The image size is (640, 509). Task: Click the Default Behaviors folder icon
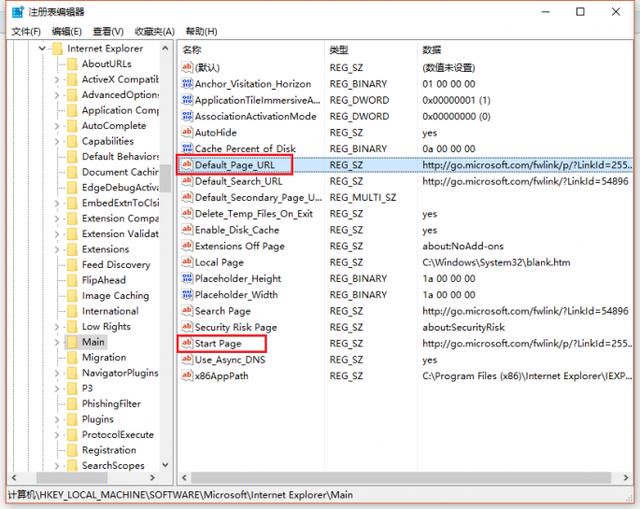coord(72,157)
